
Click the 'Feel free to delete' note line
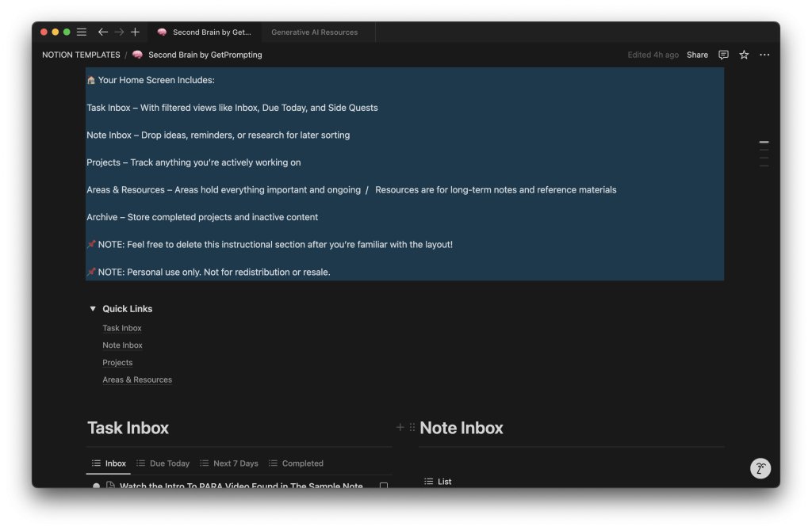[270, 245]
